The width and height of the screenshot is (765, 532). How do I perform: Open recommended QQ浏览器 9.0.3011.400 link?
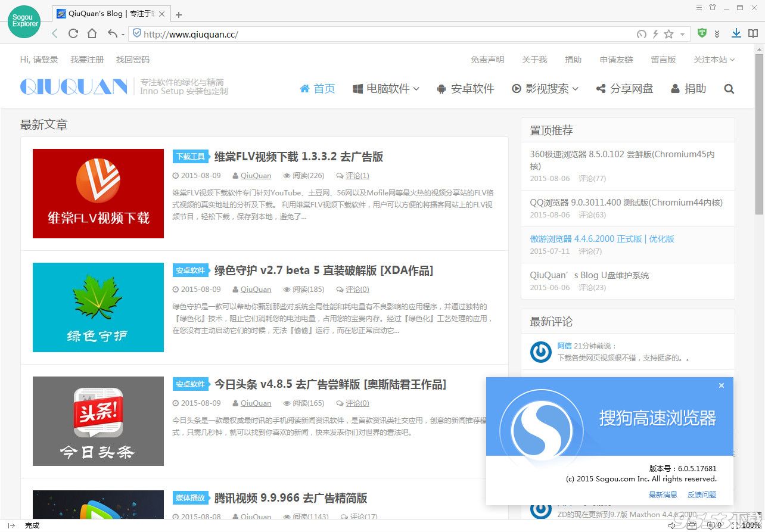(x=626, y=203)
